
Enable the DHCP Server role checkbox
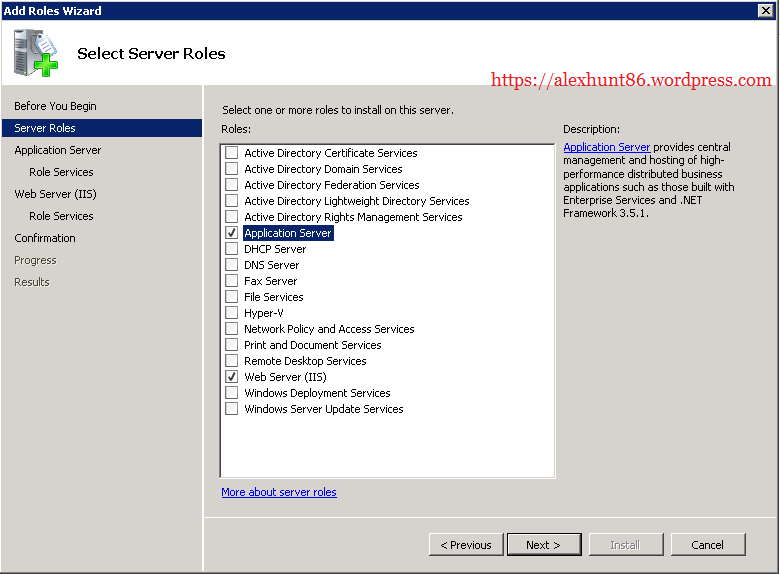click(x=232, y=249)
